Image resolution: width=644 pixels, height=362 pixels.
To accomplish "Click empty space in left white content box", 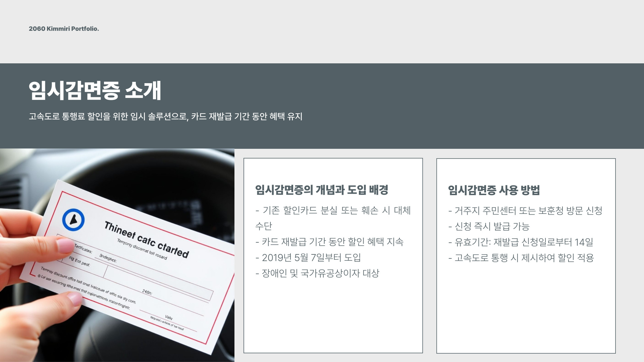I will (333, 318).
